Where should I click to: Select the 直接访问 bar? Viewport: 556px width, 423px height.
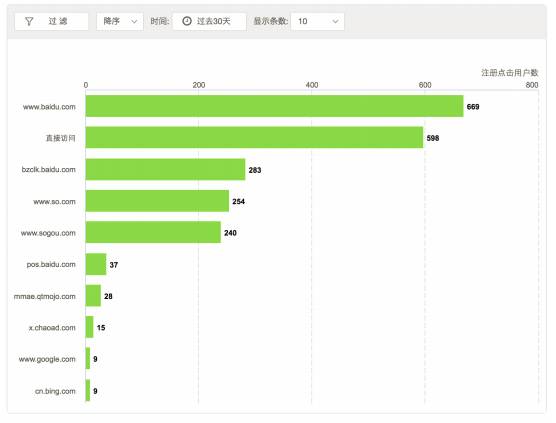[254, 138]
